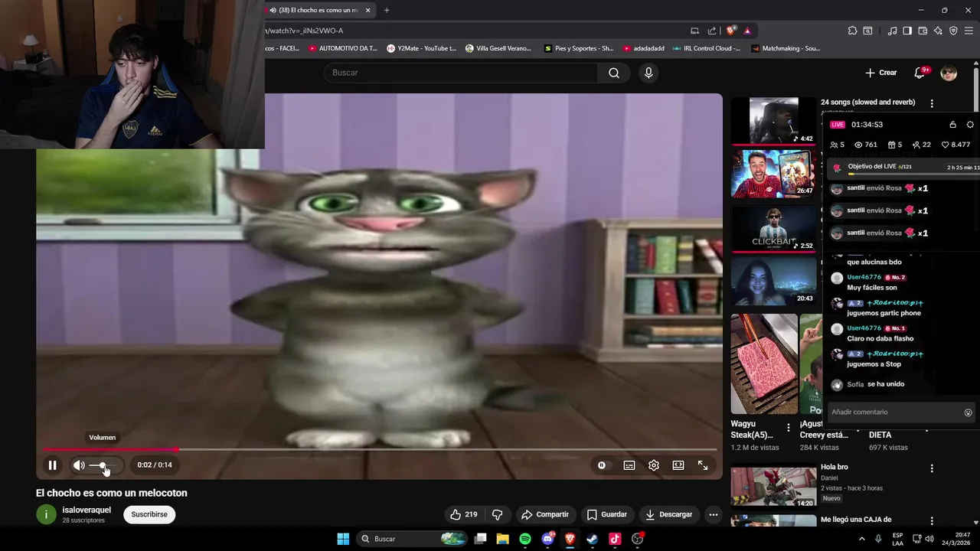The image size is (980, 551).
Task: Open the media control music note icon
Action: tap(892, 31)
